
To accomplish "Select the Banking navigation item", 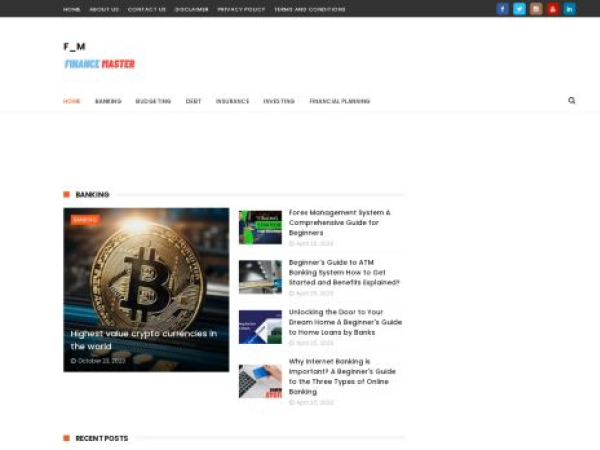I will (x=108, y=101).
